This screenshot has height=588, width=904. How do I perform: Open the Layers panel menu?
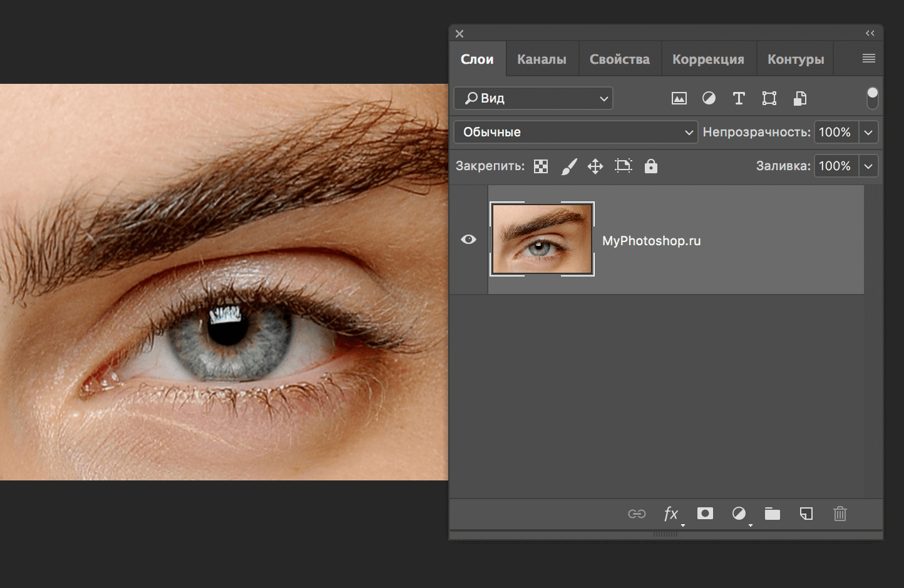point(868,58)
